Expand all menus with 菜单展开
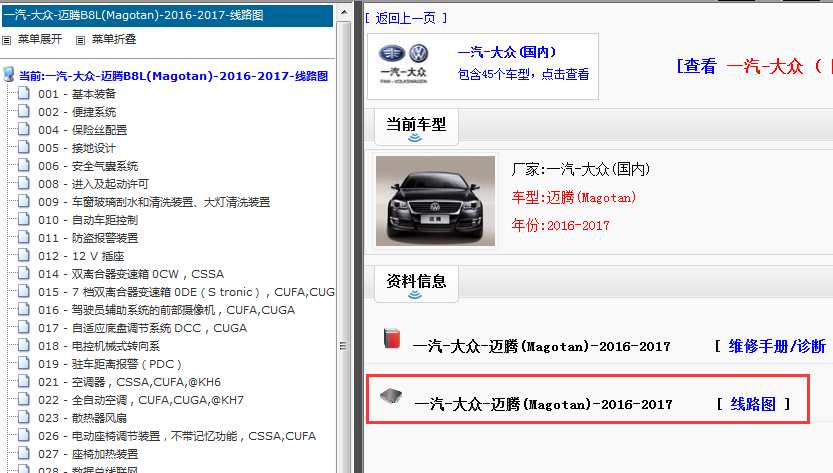This screenshot has height=473, width=833. tap(40, 39)
